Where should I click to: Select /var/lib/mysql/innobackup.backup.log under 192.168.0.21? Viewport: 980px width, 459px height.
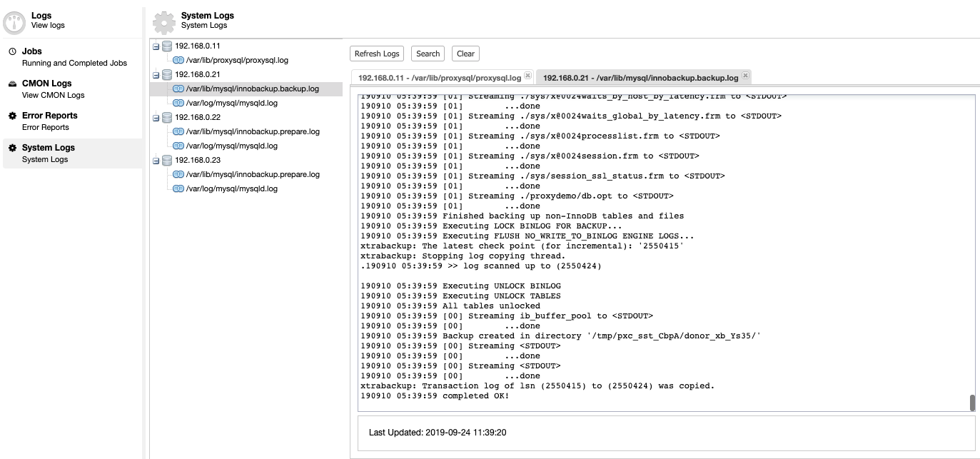252,89
